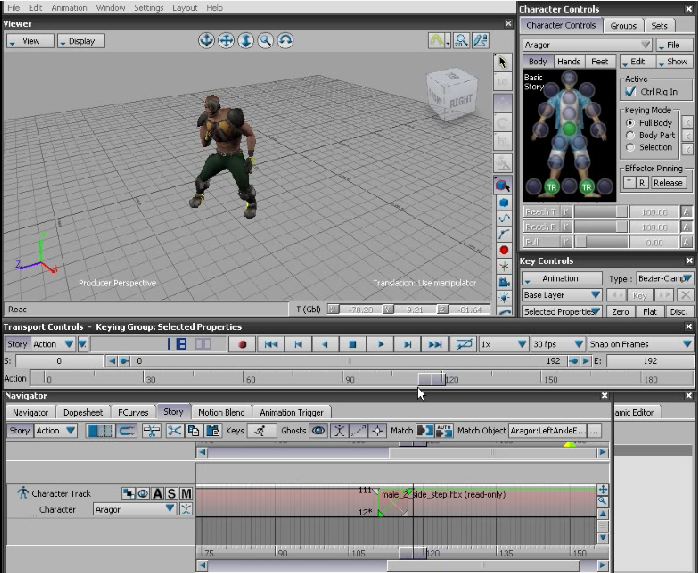Image resolution: width=698 pixels, height=573 pixels.
Task: Toggle Ghosts eye visibility in Story
Action: click(x=318, y=431)
